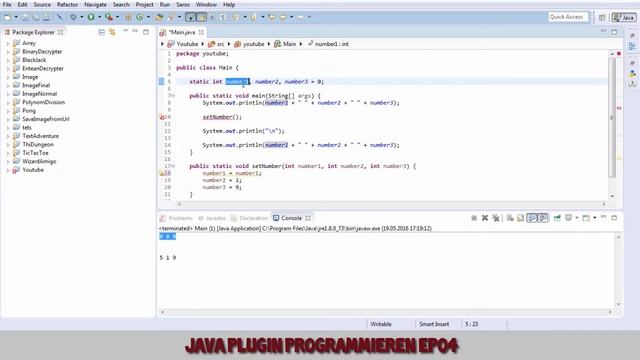Click the Next Annotation toolbar icon
Image resolution: width=640 pixels, height=360 pixels.
click(236, 17)
